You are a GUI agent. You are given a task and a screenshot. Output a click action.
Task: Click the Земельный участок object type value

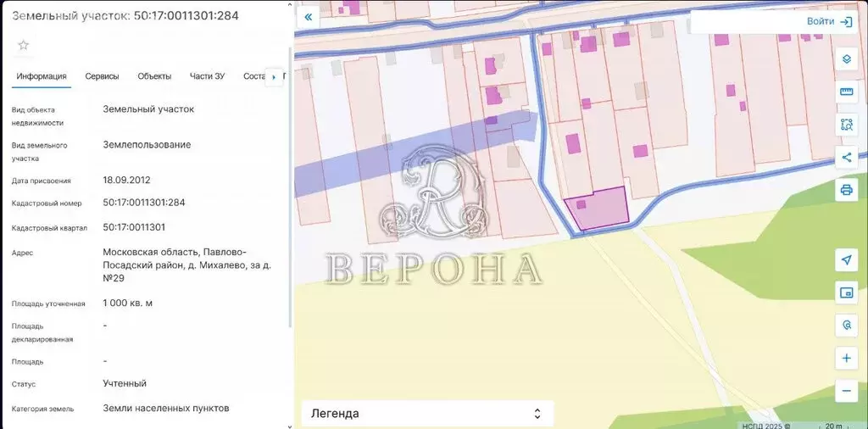click(148, 109)
